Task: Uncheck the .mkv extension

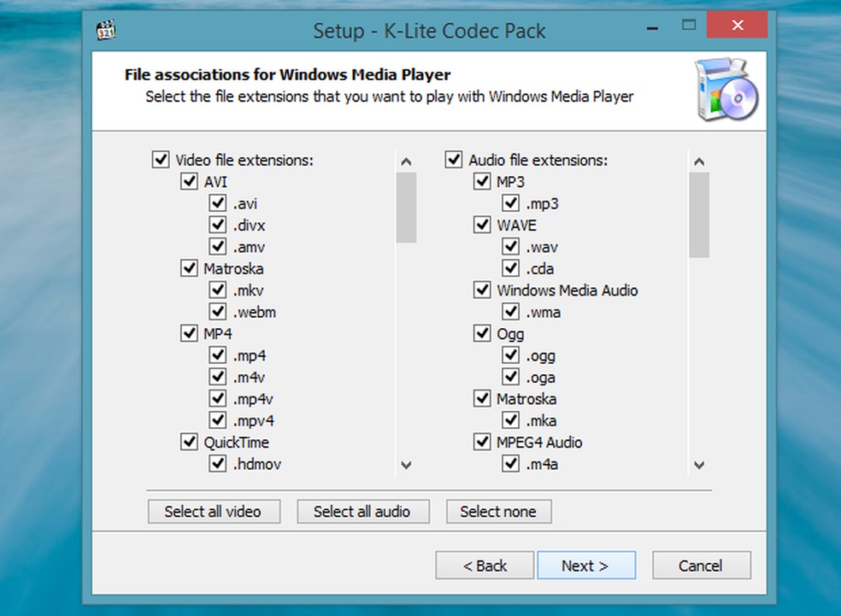Action: pos(217,290)
